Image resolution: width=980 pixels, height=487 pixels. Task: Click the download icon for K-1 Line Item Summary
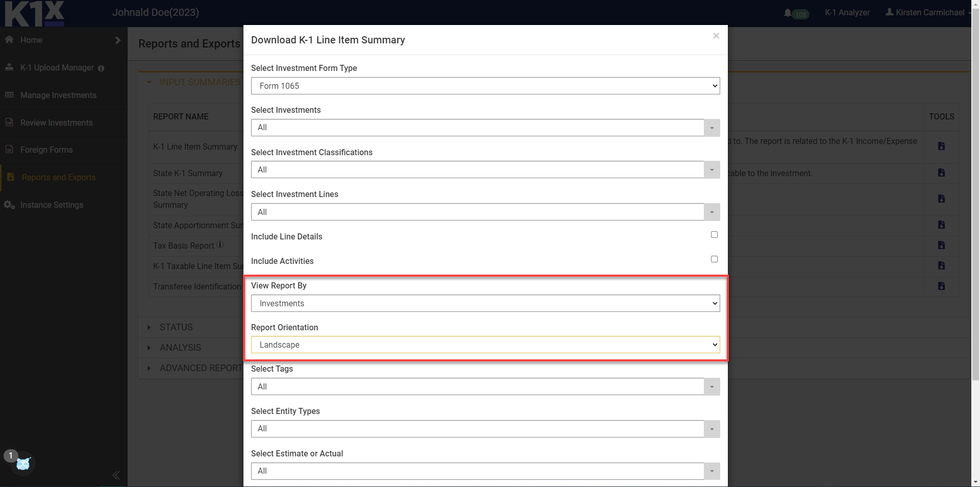click(x=941, y=147)
